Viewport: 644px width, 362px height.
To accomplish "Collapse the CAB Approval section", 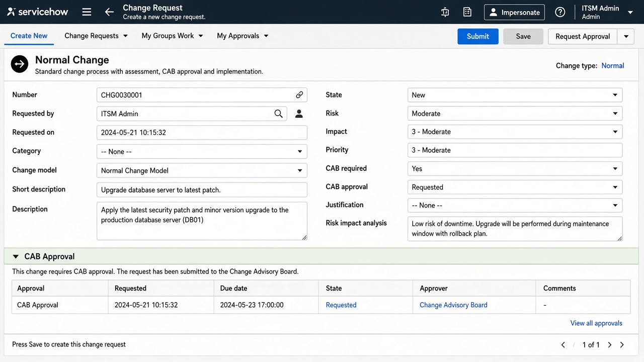I will [x=17, y=256].
